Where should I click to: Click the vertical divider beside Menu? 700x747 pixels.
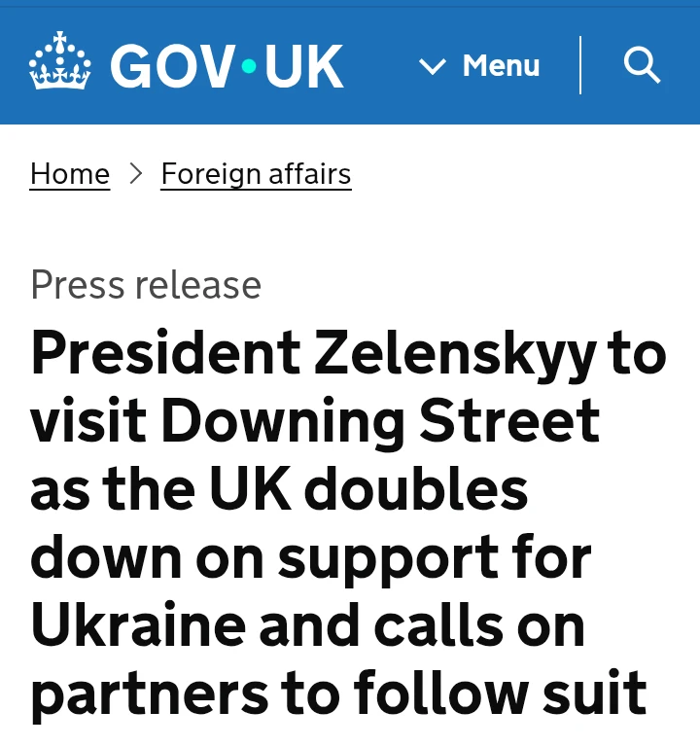pyautogui.click(x=580, y=65)
